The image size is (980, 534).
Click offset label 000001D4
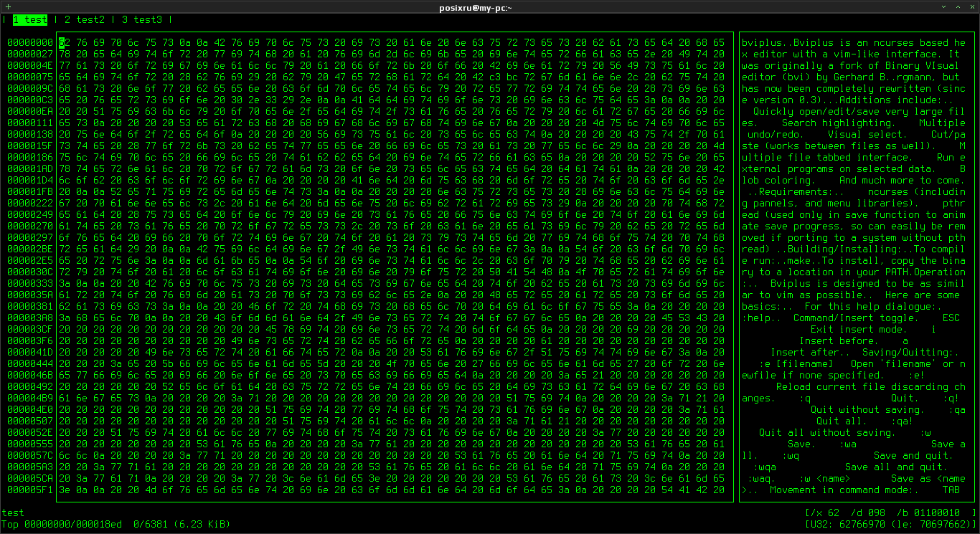point(30,180)
